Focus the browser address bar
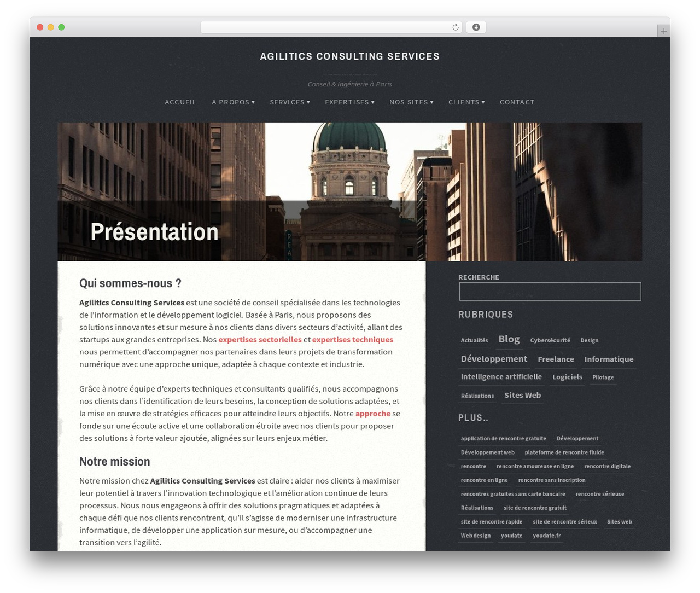 [x=331, y=27]
